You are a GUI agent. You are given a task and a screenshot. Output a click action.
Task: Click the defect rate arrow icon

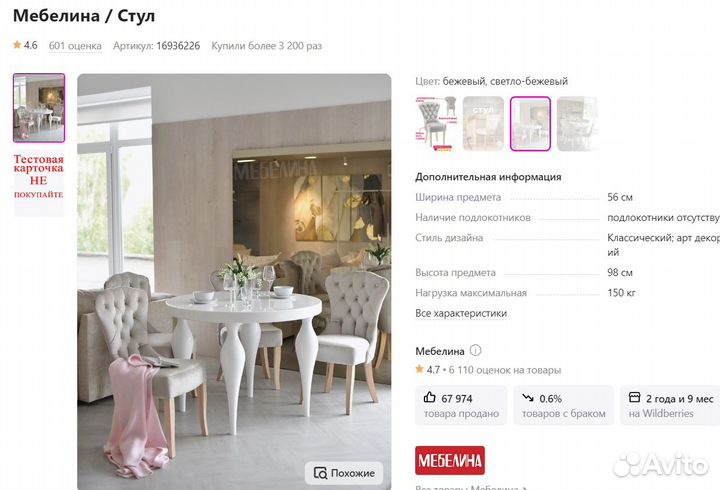(528, 398)
